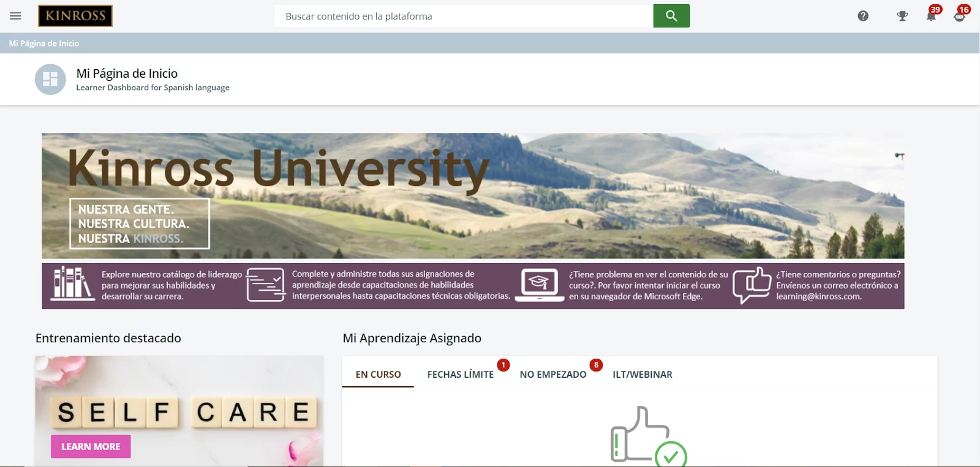Click 'Learner Dashboard for Spanish language' subtitle
The height and width of the screenshot is (467, 980).
coord(153,88)
